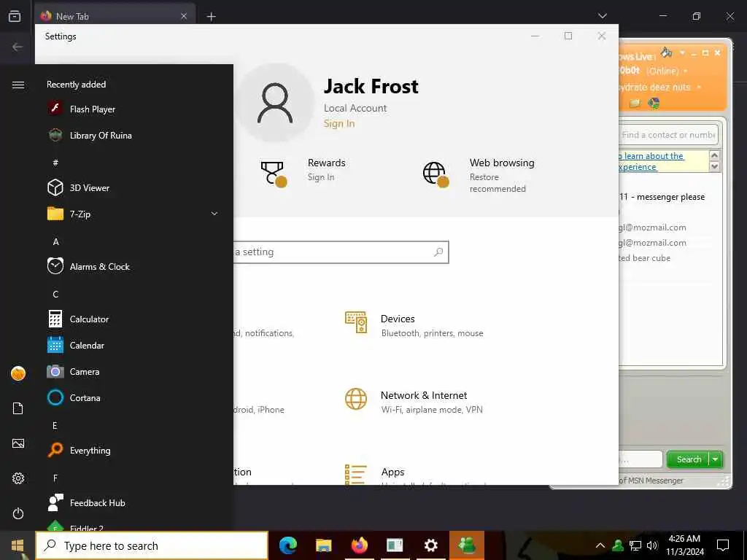Open Pictures from Start sidebar

pyautogui.click(x=18, y=443)
